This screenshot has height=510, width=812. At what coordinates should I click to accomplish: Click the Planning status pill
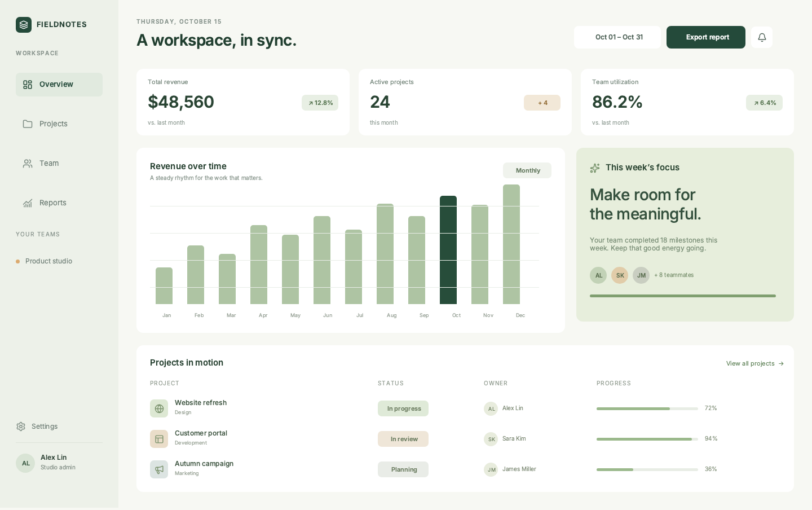click(403, 469)
